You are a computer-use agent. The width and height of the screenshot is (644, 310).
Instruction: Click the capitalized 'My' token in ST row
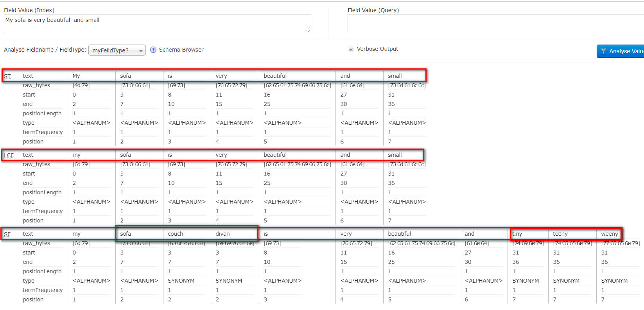point(76,76)
